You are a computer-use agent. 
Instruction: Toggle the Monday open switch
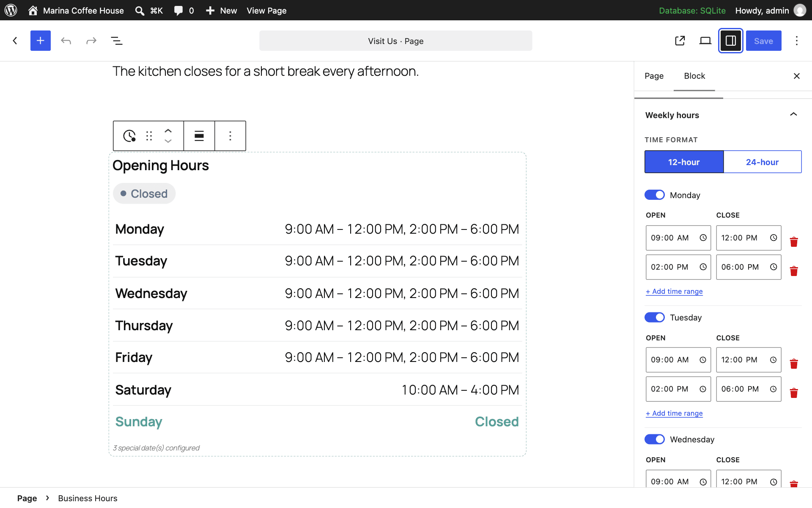click(x=655, y=195)
